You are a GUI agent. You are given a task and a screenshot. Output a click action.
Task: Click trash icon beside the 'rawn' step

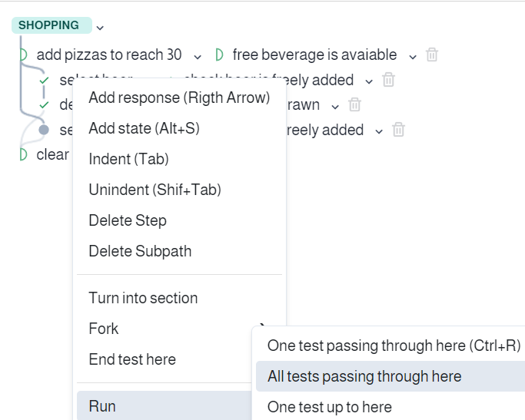point(354,105)
